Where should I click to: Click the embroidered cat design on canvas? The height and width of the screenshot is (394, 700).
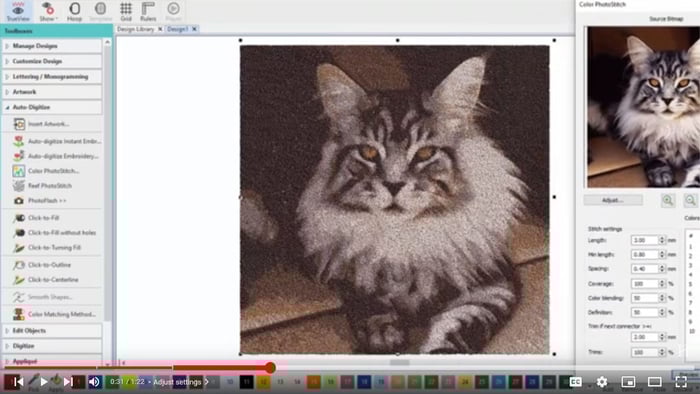pyautogui.click(x=395, y=199)
